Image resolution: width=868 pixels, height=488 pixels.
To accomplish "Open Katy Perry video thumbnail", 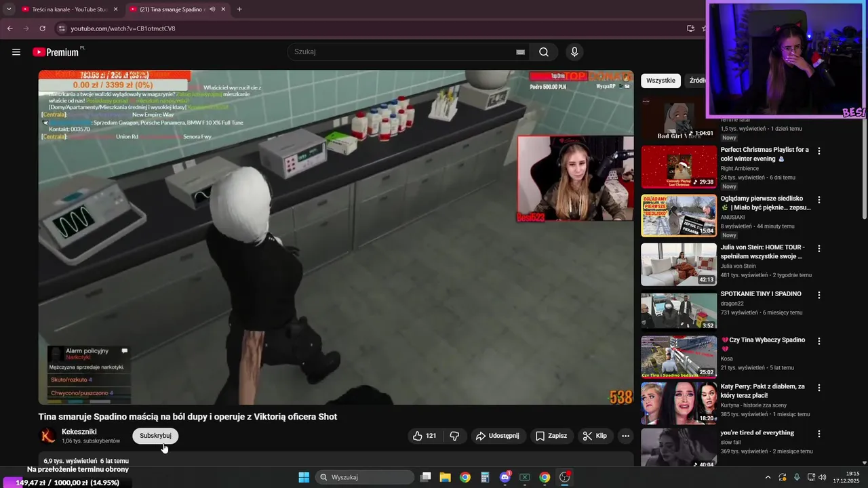I will point(679,403).
